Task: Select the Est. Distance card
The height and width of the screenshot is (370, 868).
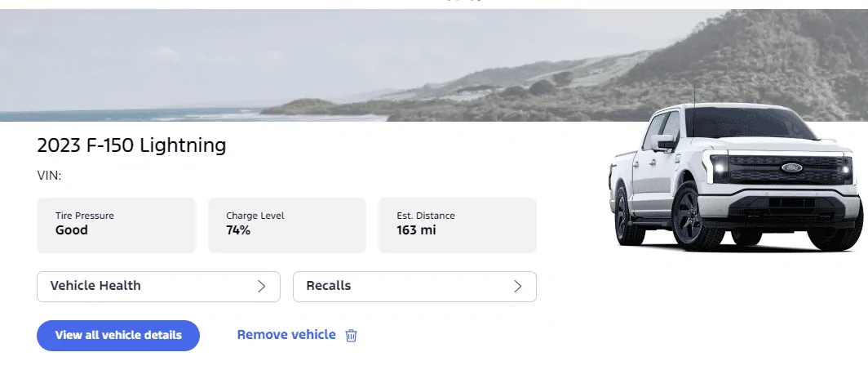Action: 458,224
